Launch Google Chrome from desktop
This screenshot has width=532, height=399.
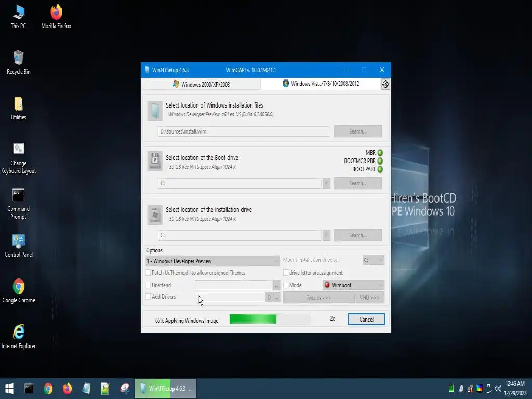[18, 291]
